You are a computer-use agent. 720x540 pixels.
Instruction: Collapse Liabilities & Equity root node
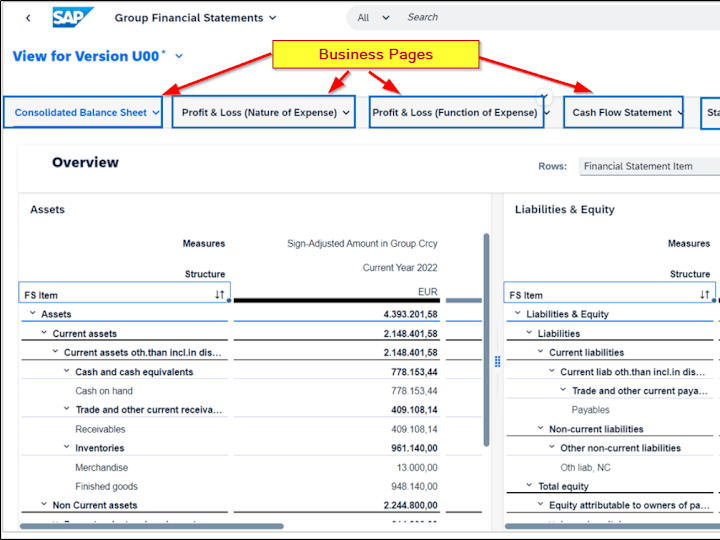point(518,313)
